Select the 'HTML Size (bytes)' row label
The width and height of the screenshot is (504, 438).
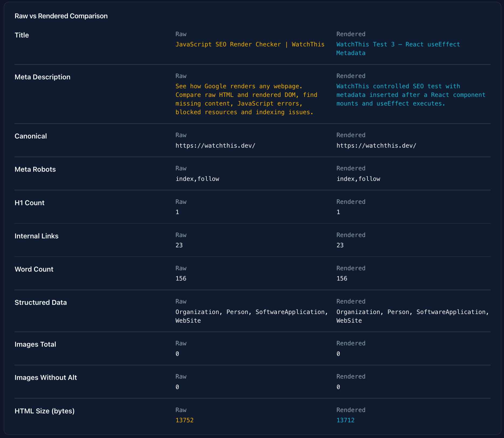(x=45, y=411)
